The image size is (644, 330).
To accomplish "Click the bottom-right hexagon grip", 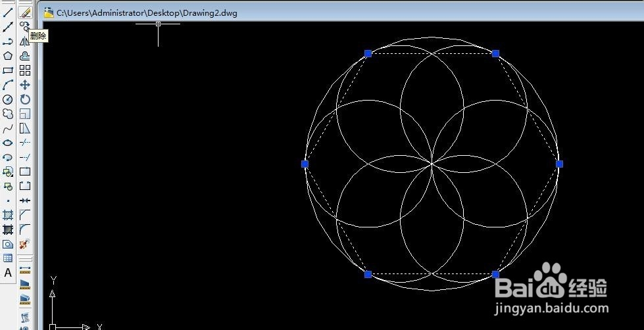I will (x=496, y=274).
